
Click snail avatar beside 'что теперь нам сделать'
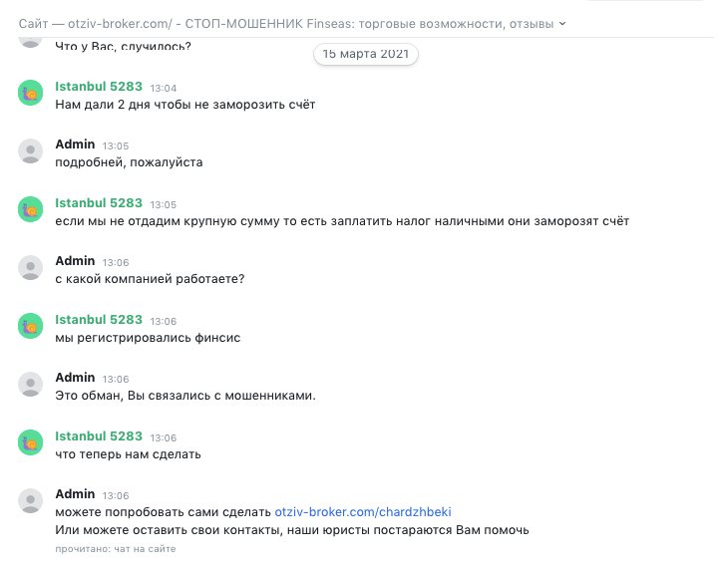coord(31,442)
